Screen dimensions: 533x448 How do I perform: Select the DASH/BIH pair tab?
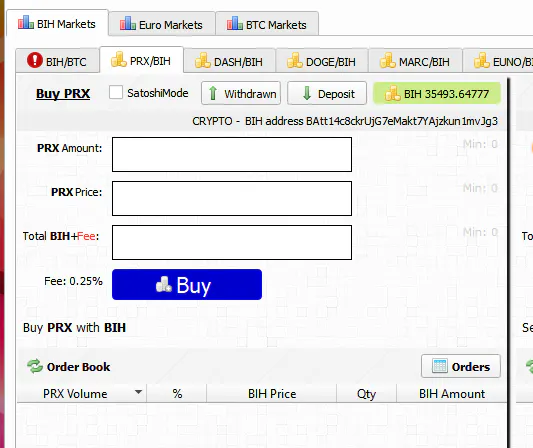tap(229, 61)
